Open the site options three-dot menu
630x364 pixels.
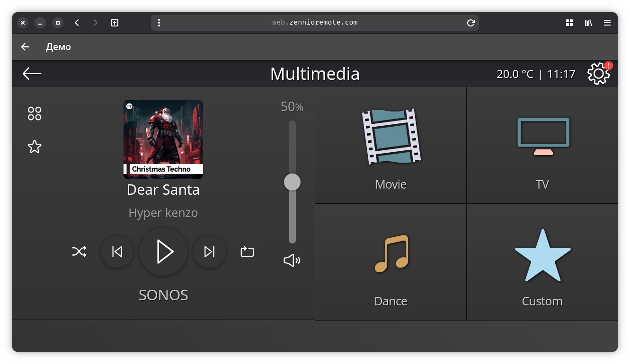click(x=159, y=23)
